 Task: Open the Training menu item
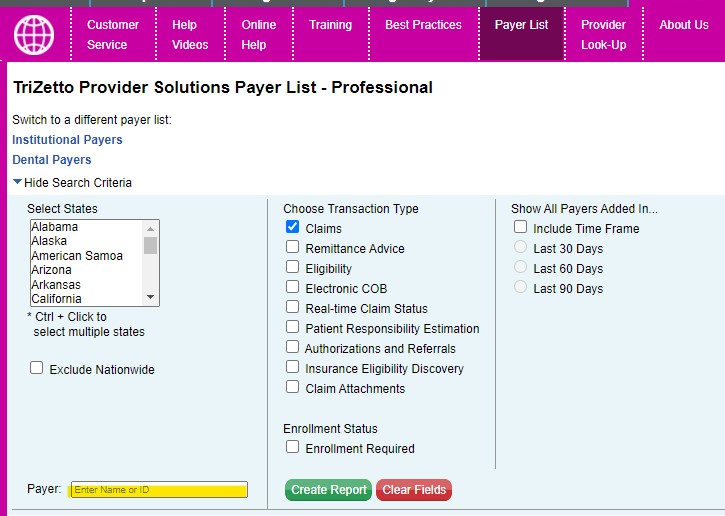(331, 25)
